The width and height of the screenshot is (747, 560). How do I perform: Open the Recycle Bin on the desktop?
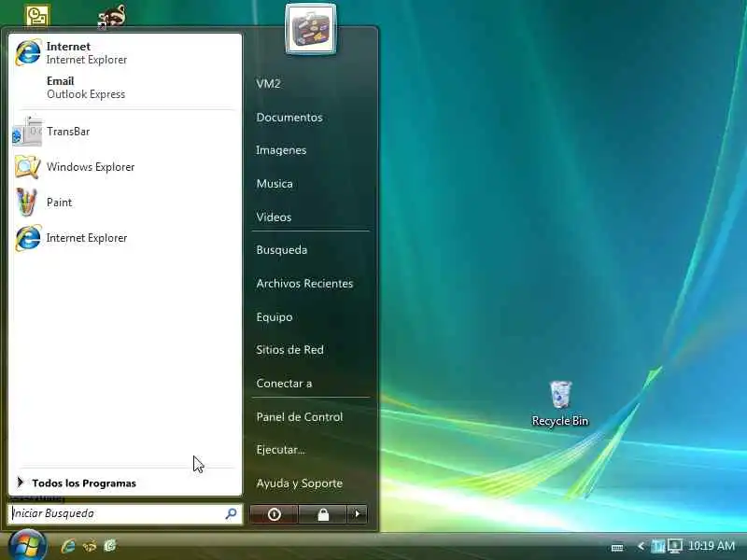click(x=560, y=404)
